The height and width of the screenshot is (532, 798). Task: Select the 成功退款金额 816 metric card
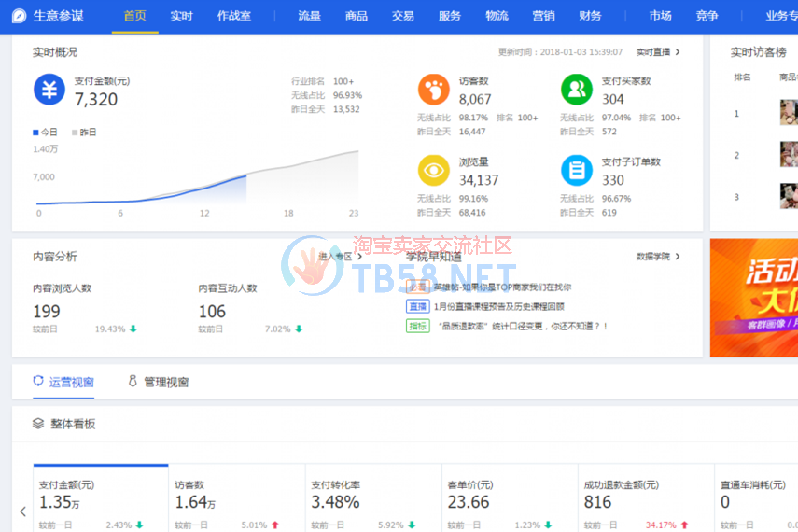click(647, 499)
